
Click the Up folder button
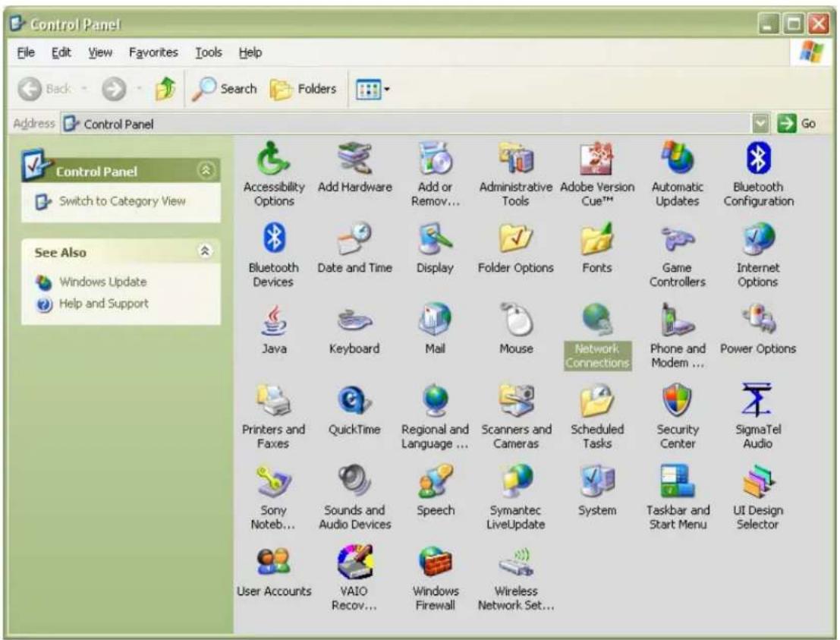click(165, 88)
